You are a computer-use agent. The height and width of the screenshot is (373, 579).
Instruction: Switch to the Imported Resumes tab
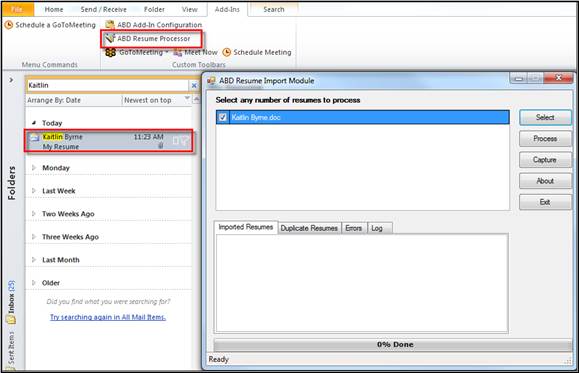(x=246, y=227)
